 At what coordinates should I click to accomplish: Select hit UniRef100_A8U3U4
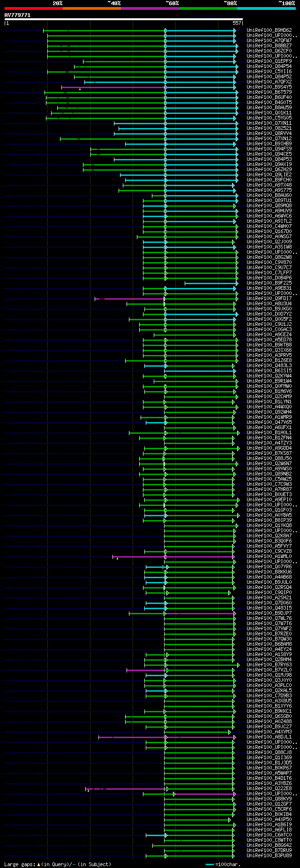[x=269, y=304]
